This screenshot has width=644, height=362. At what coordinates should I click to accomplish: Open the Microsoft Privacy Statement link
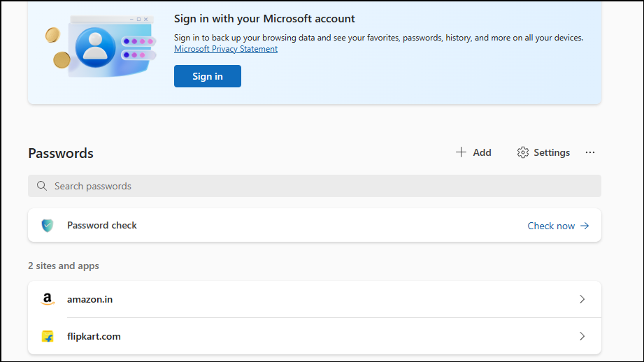pos(226,49)
